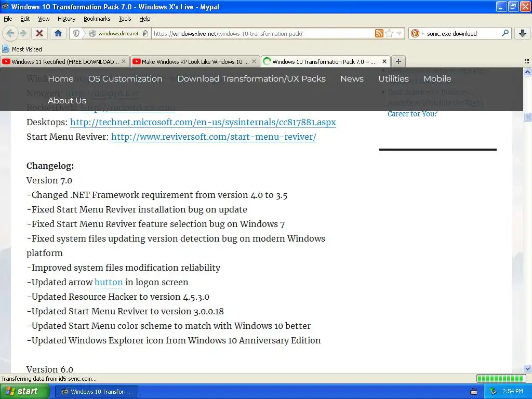Click the 'Version 7.0' text

click(x=49, y=180)
